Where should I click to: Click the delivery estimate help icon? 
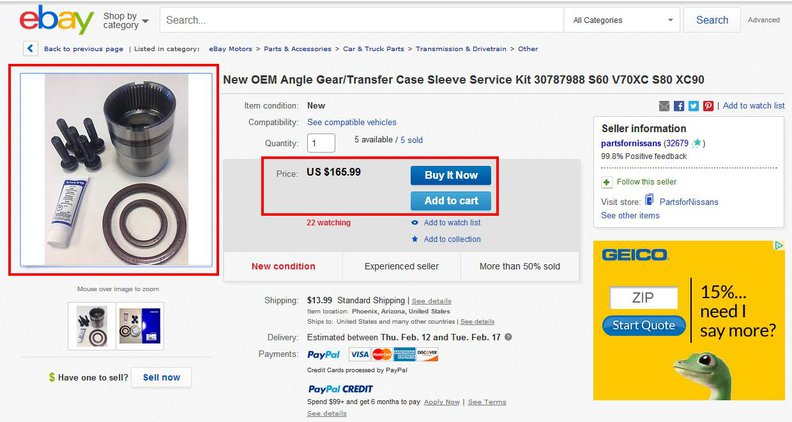coord(509,338)
